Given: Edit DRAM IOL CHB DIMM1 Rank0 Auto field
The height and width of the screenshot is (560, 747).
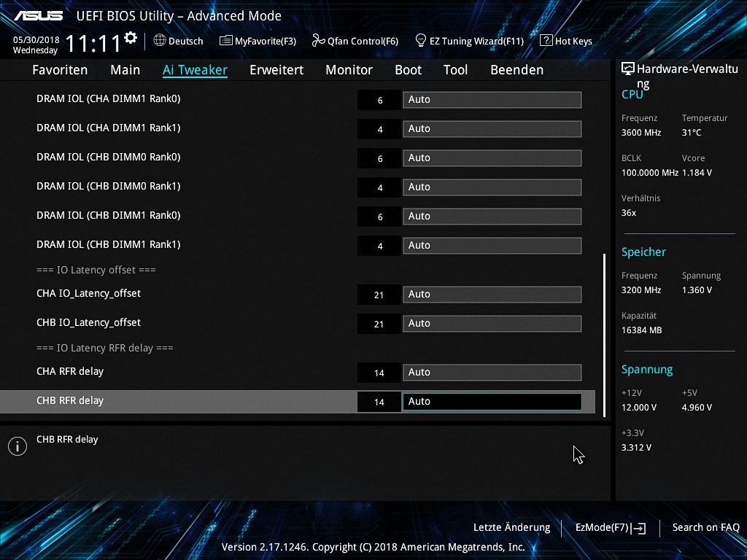Looking at the screenshot, I should pyautogui.click(x=492, y=216).
